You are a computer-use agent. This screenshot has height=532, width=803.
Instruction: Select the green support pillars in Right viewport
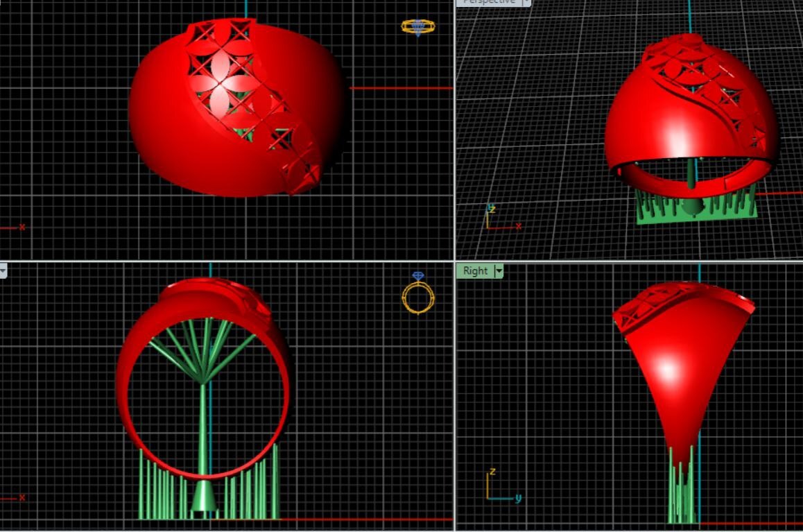coord(681,492)
